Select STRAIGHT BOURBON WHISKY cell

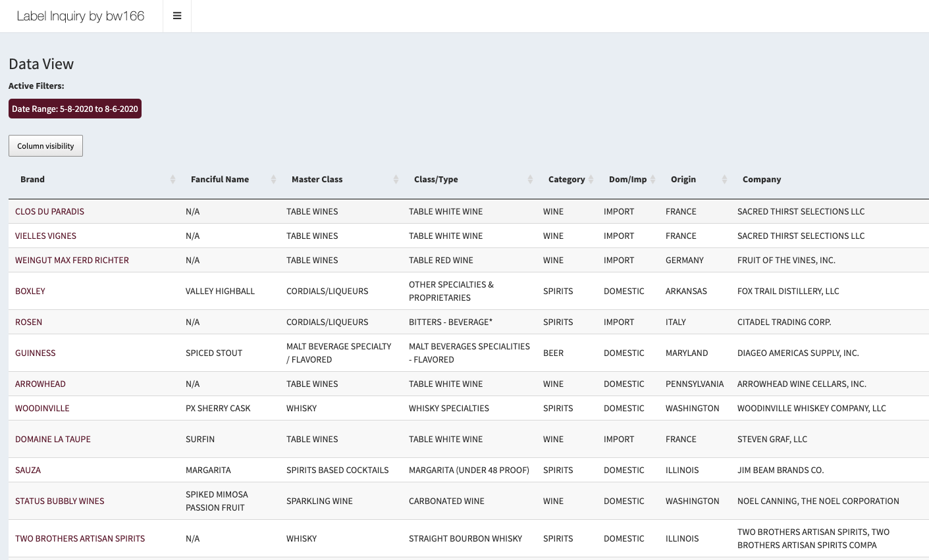point(465,538)
